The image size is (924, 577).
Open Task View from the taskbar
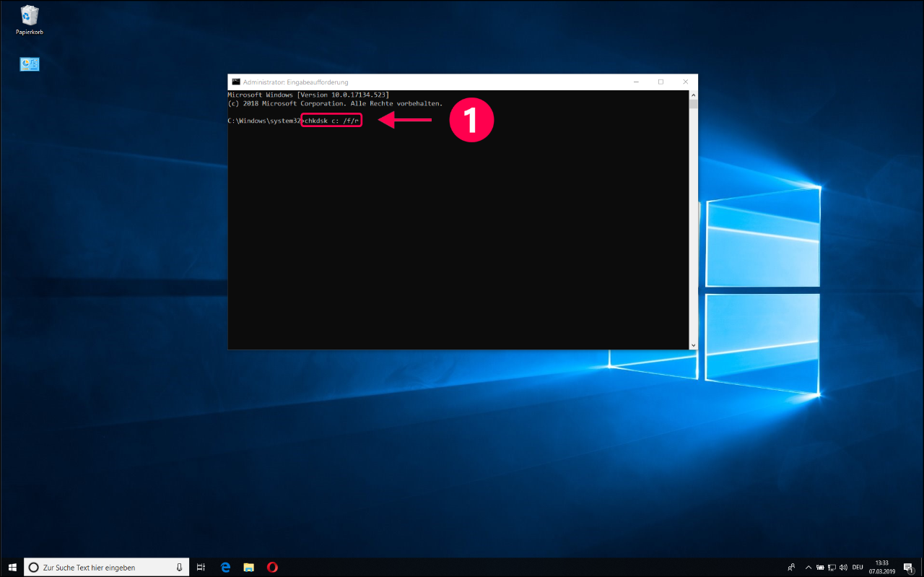(201, 568)
